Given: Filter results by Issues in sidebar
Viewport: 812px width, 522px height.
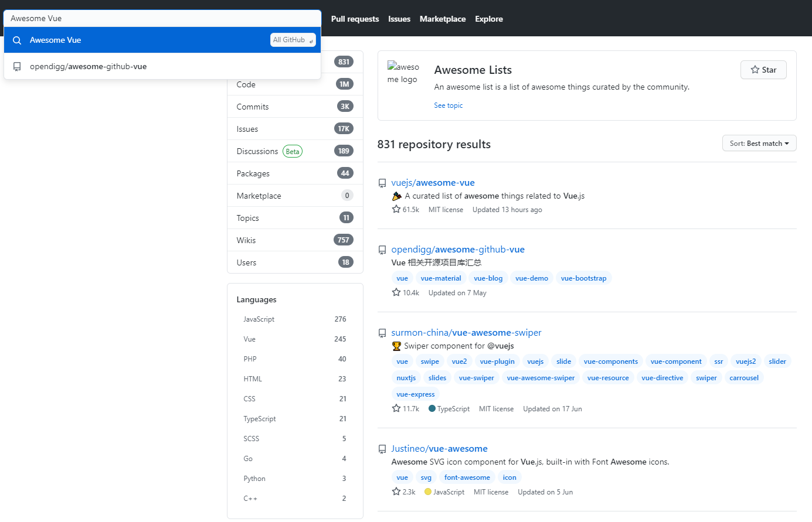Looking at the screenshot, I should pos(295,129).
